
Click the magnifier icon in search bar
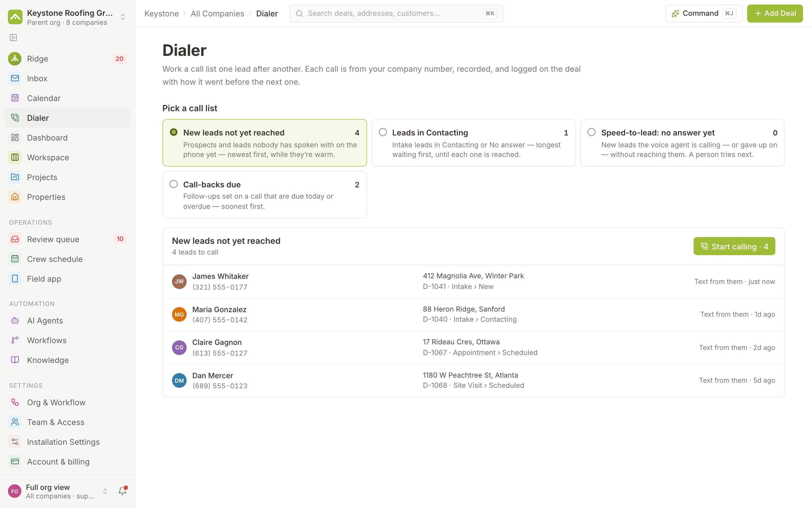click(x=299, y=14)
